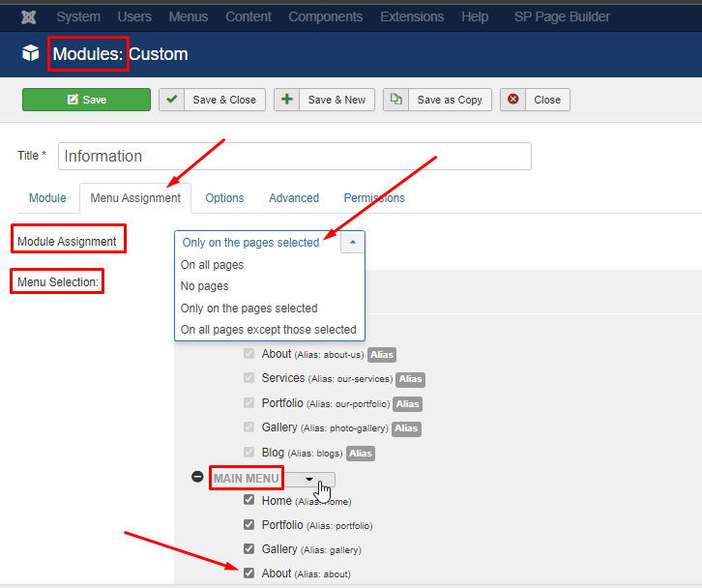Click the green Save button
This screenshot has height=588, width=702.
tap(86, 100)
